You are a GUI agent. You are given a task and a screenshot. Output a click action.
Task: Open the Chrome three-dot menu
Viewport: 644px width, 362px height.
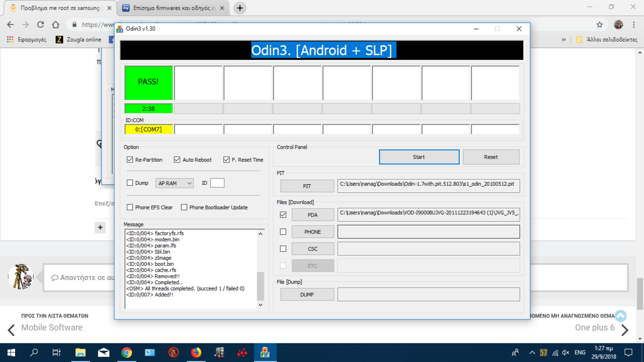633,24
